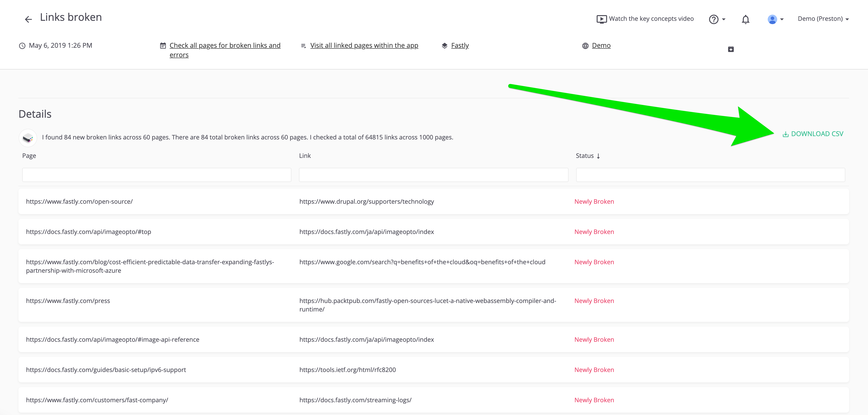Click the archive icon in the info bar

point(731,49)
